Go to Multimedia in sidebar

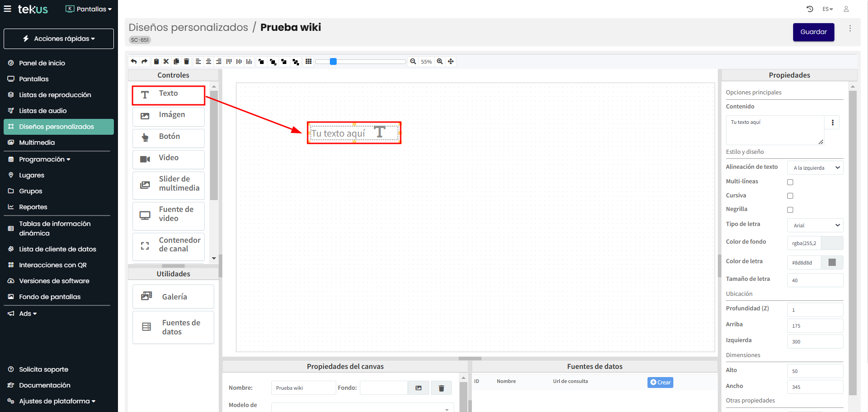click(x=37, y=142)
